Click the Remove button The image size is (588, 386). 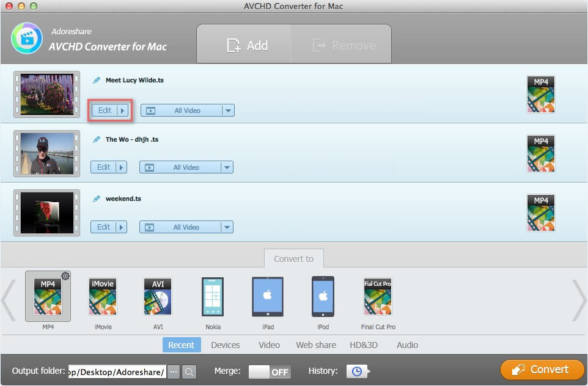[x=342, y=45]
